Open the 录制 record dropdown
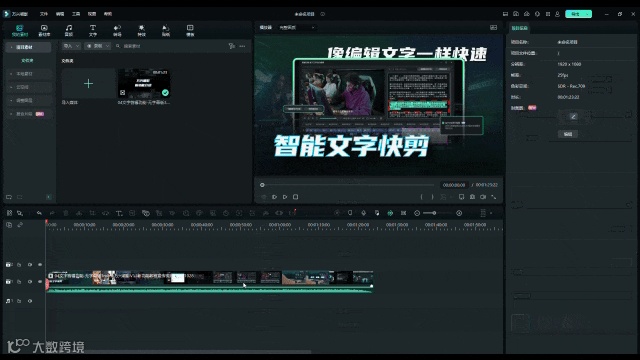 pos(98,46)
